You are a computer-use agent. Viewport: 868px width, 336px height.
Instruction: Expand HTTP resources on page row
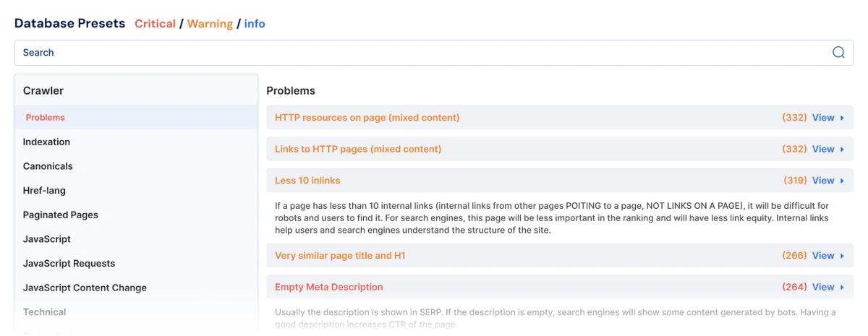coord(367,117)
